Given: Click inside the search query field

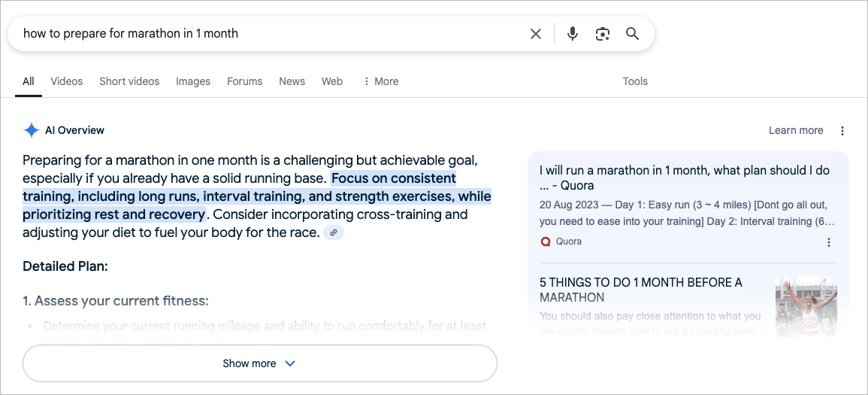Looking at the screenshot, I should coord(271,34).
